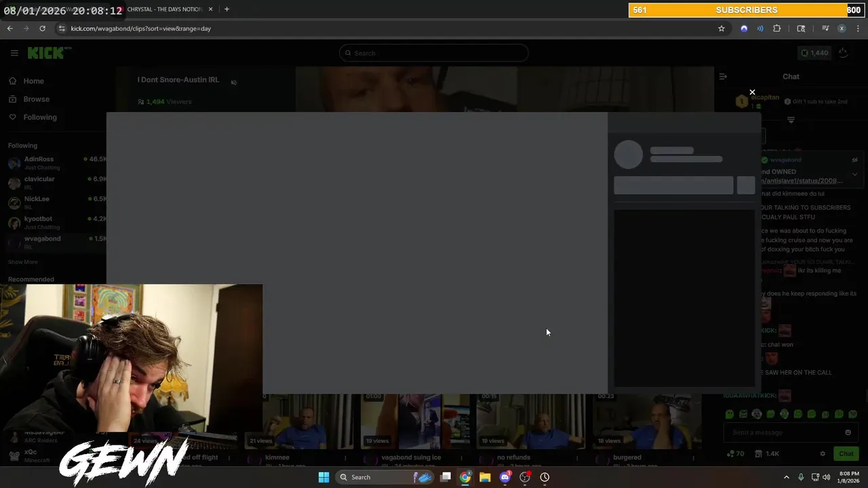Show hidden system tray icons
868x488 pixels.
(787, 477)
